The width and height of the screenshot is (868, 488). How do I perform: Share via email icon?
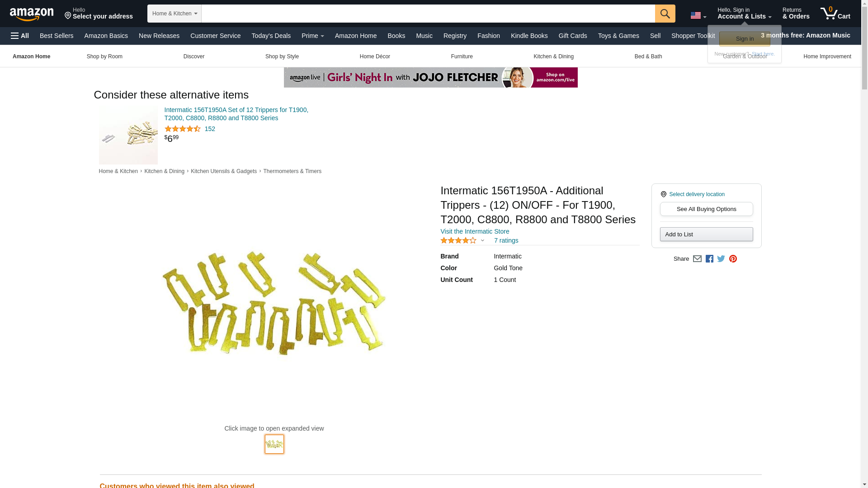(x=697, y=259)
